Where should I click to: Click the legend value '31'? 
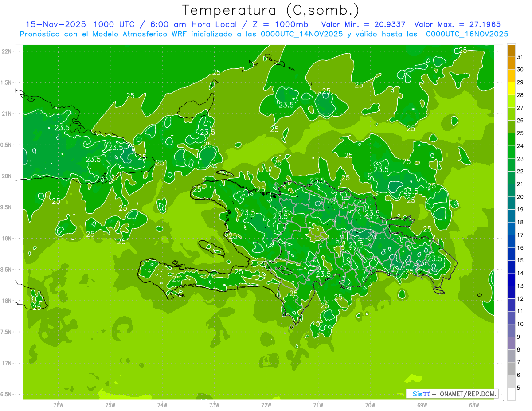coord(520,57)
